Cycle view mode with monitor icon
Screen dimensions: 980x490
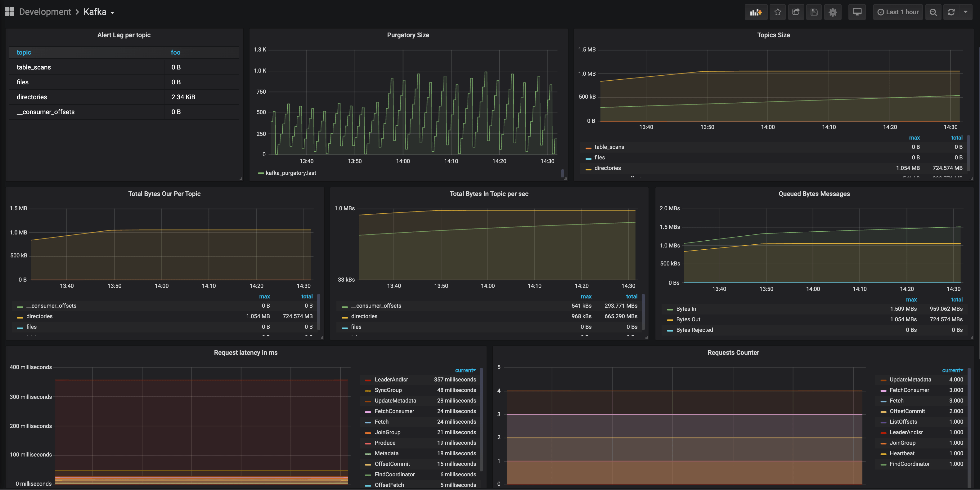(857, 12)
